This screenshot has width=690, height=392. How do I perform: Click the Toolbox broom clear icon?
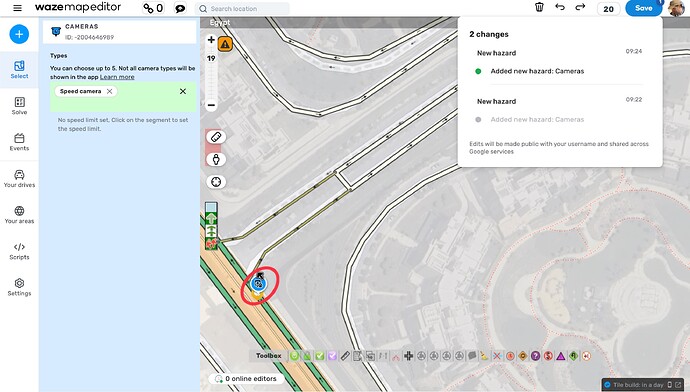(484, 356)
